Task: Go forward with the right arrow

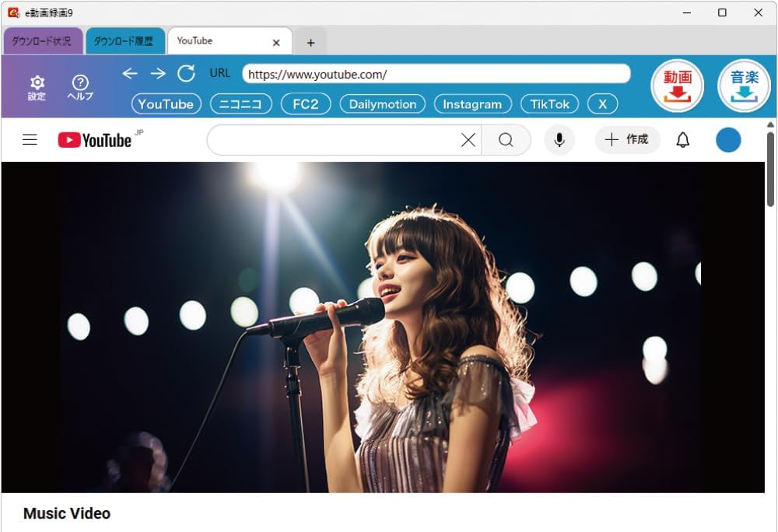Action: click(x=158, y=73)
